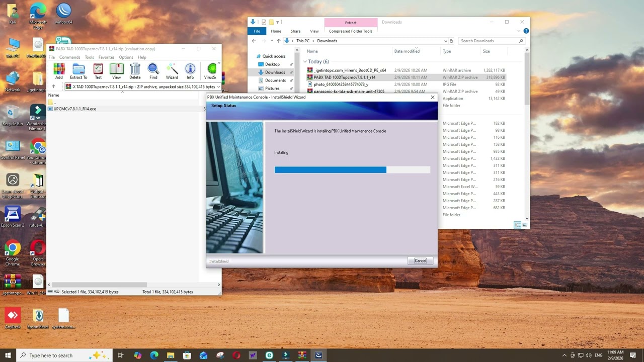Switch to the View tab in Explorer

314,31
